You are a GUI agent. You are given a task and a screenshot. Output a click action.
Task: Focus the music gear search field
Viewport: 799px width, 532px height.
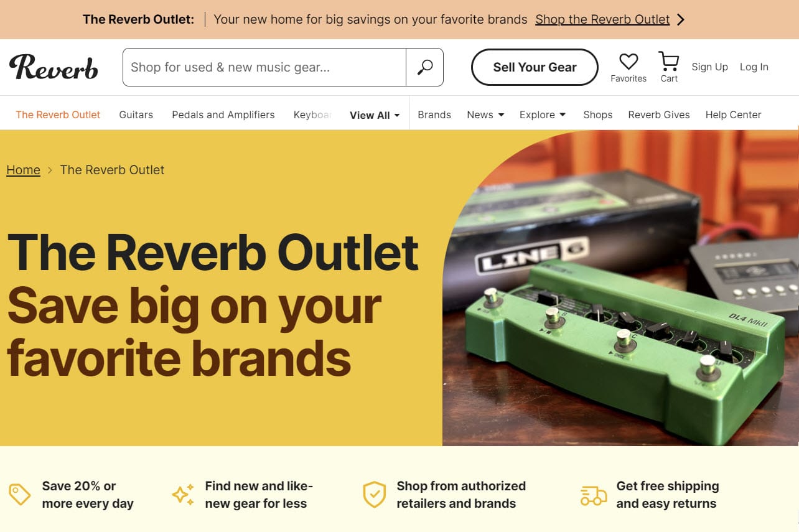264,67
